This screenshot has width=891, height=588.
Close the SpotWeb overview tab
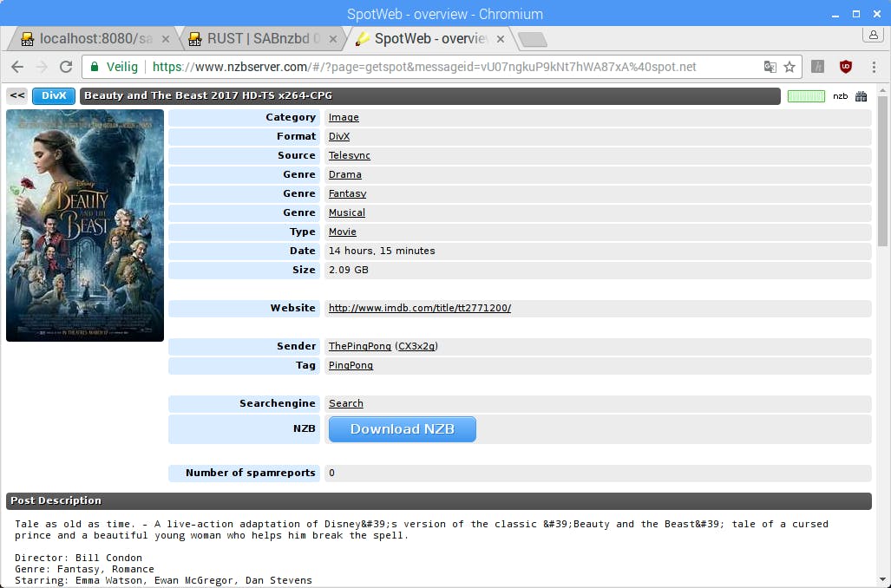(500, 39)
